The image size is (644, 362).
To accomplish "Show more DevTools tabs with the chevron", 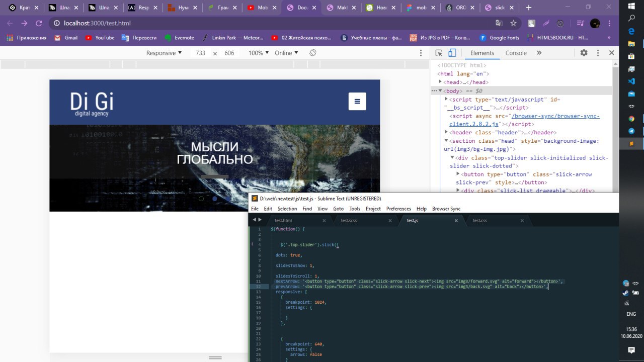I will coord(539,53).
